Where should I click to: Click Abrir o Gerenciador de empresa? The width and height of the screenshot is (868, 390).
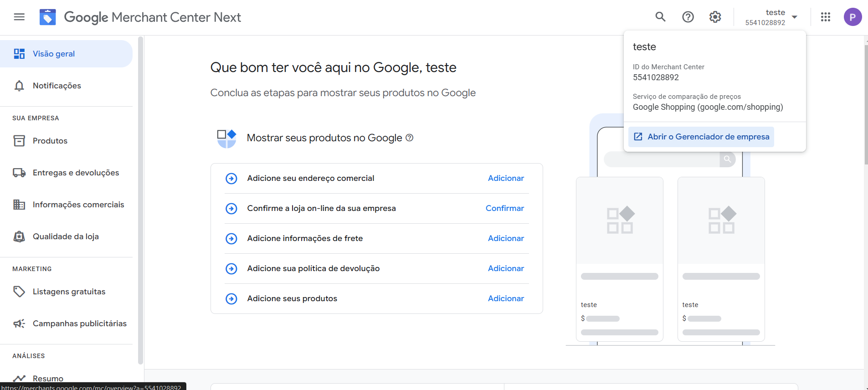[701, 137]
